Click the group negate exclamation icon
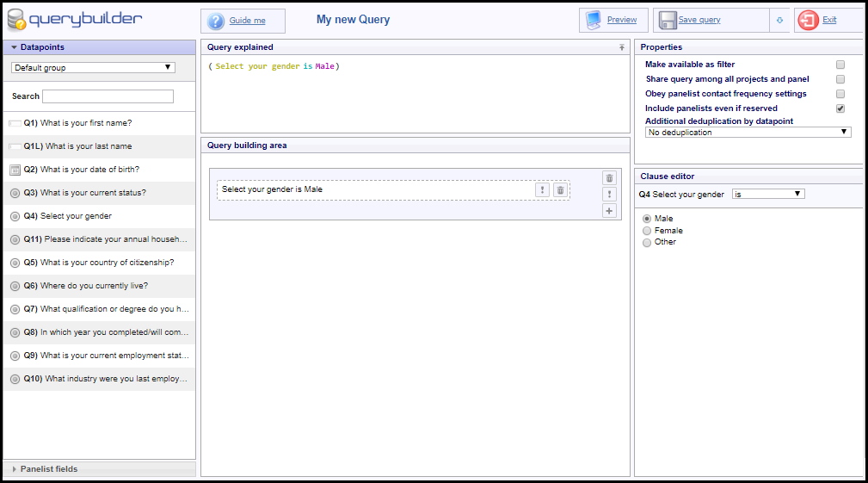The image size is (868, 483). (609, 194)
